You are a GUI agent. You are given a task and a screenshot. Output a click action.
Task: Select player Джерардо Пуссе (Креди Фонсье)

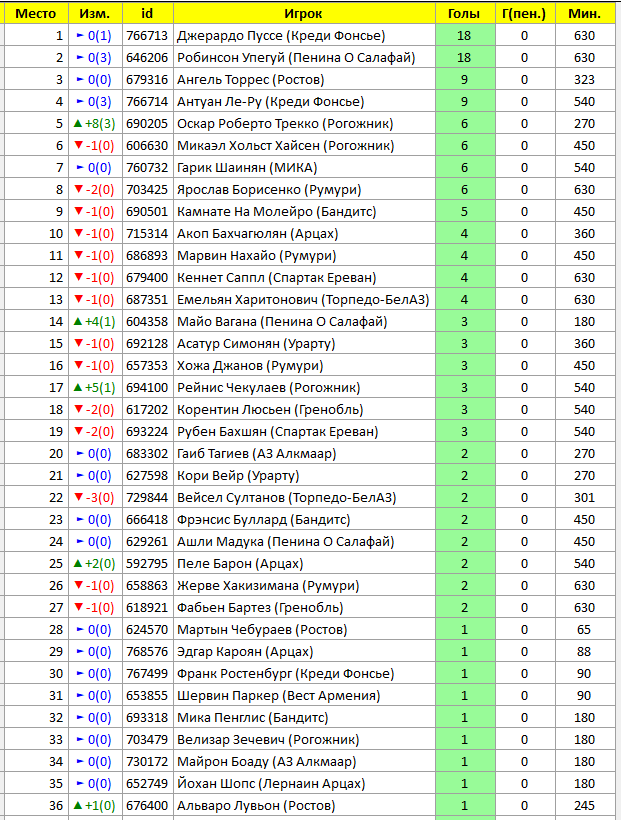tap(281, 36)
